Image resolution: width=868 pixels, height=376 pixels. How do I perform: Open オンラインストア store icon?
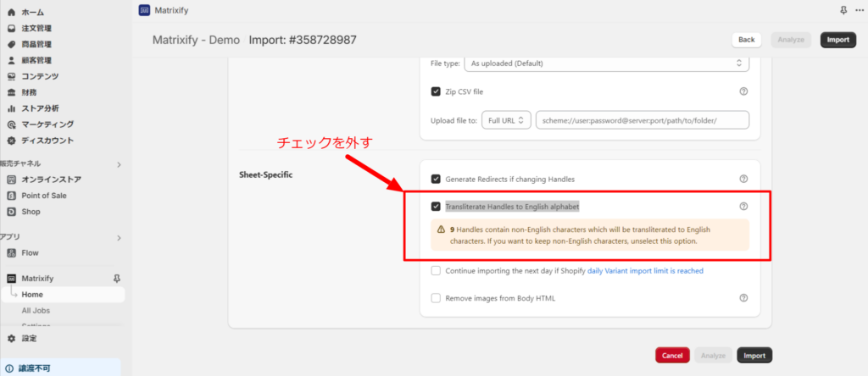[x=11, y=180]
